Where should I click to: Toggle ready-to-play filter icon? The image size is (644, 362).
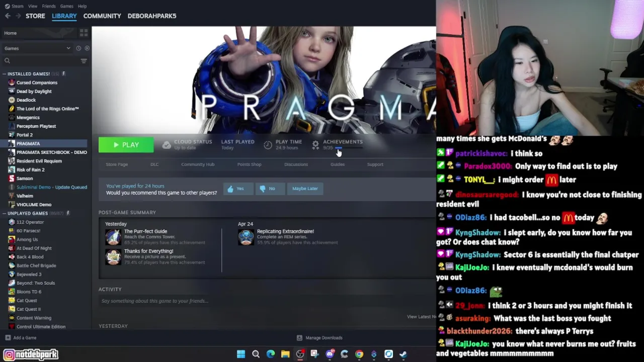tap(87, 48)
